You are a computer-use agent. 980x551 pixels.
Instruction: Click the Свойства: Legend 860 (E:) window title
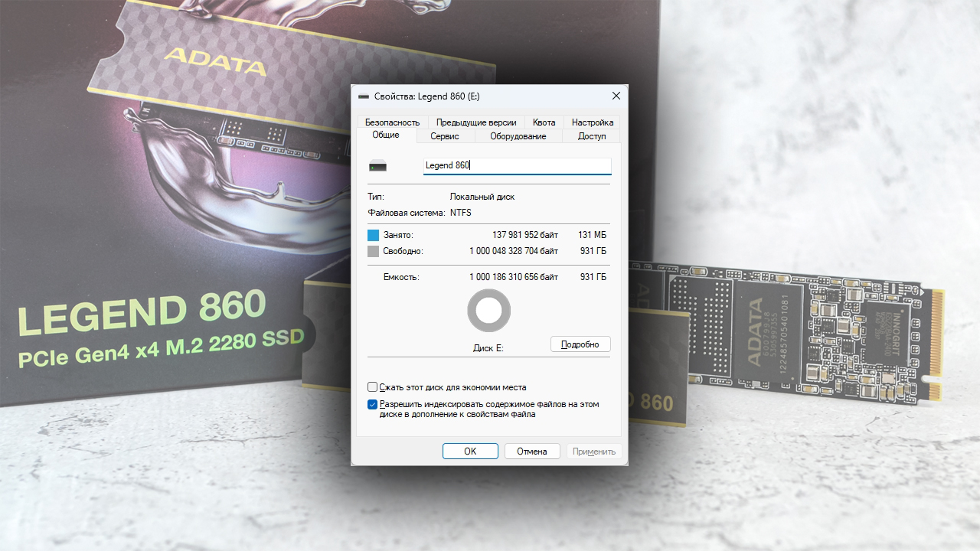pyautogui.click(x=427, y=96)
